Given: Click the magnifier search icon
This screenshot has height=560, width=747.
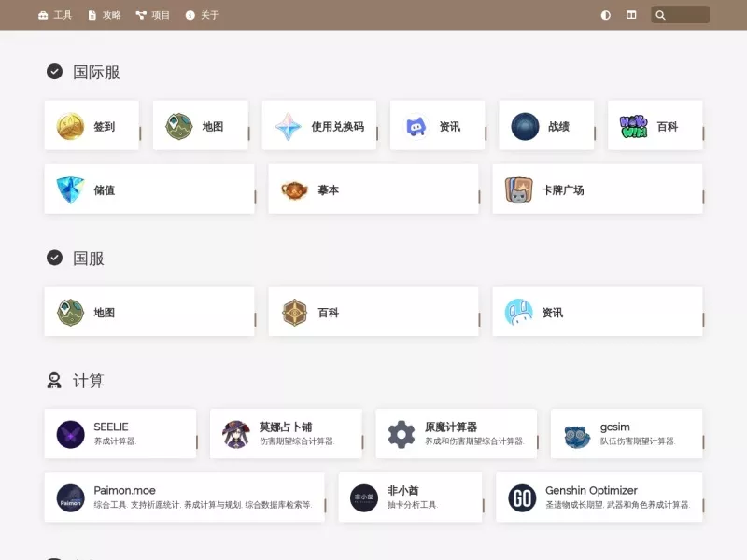Looking at the screenshot, I should tap(660, 15).
